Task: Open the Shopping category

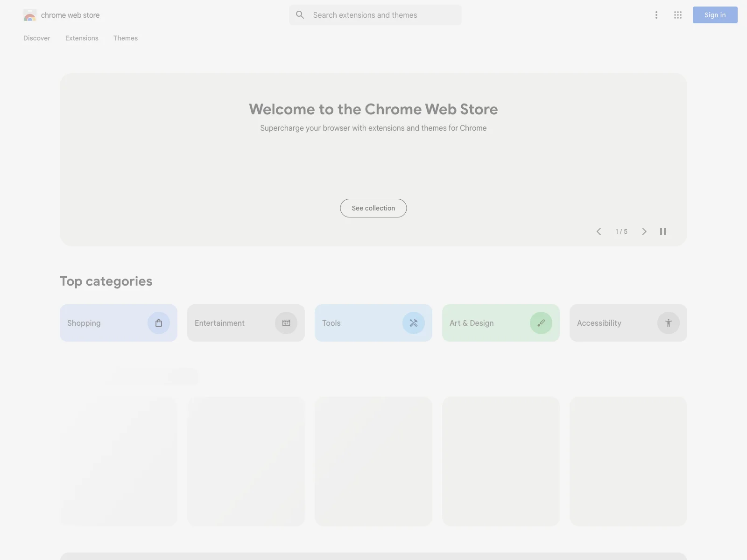Action: (x=119, y=323)
